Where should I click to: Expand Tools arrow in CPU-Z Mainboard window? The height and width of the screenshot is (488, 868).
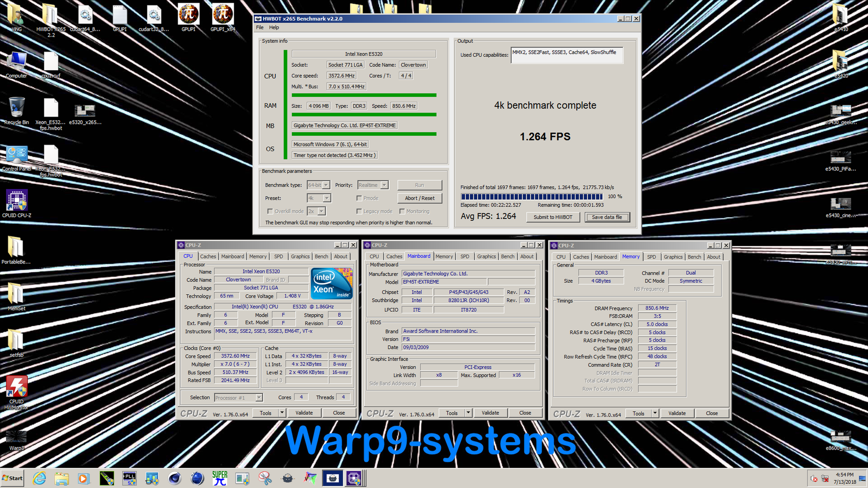468,413
